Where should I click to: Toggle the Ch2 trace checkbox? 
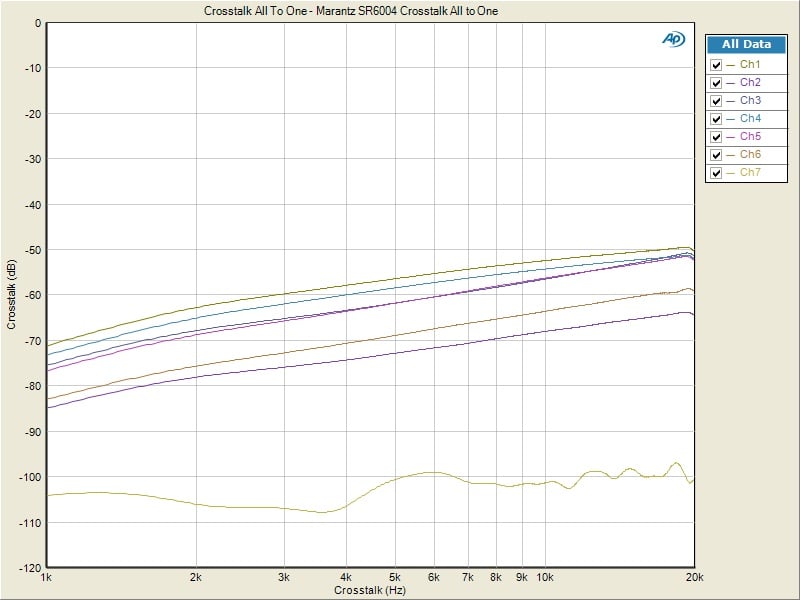pos(716,83)
